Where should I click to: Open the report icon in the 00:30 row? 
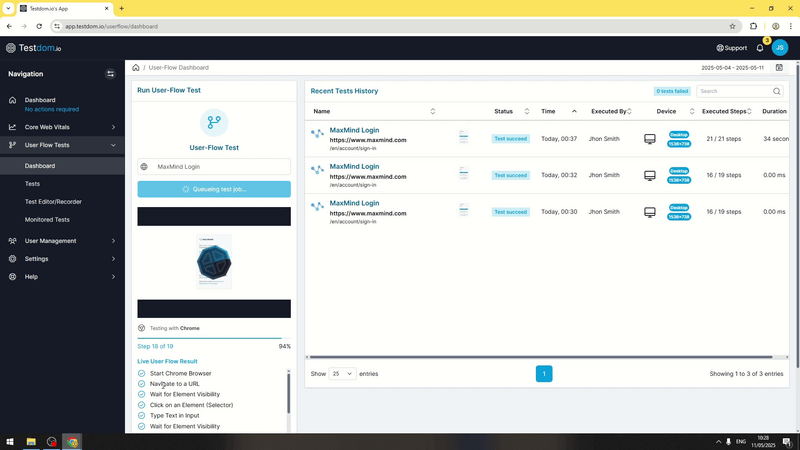coord(463,210)
